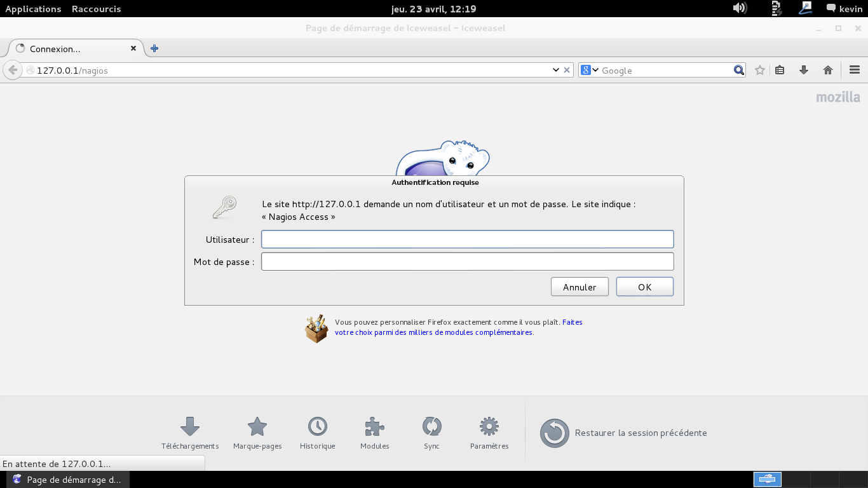Click the Mot de passe input field
This screenshot has width=868, height=488.
coord(467,262)
